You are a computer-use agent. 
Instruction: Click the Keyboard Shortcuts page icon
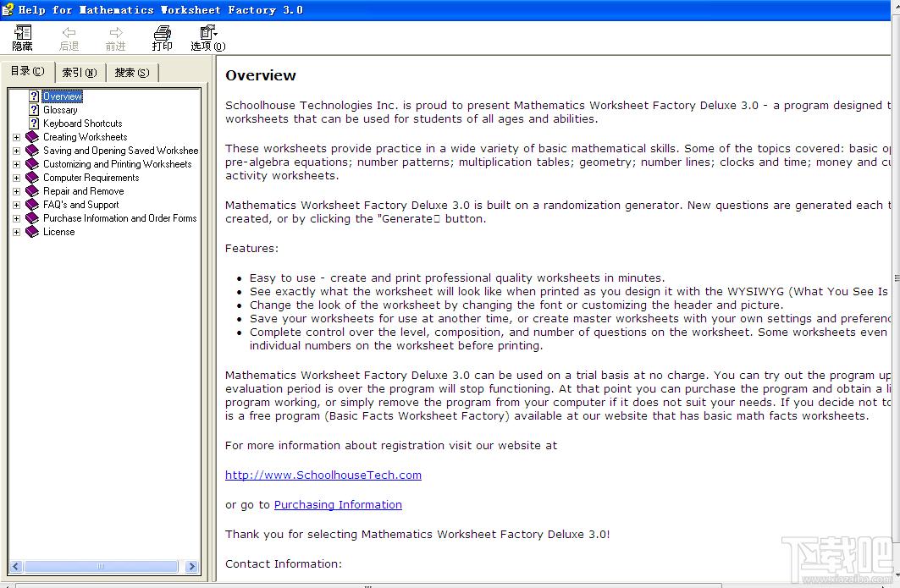[x=34, y=124]
